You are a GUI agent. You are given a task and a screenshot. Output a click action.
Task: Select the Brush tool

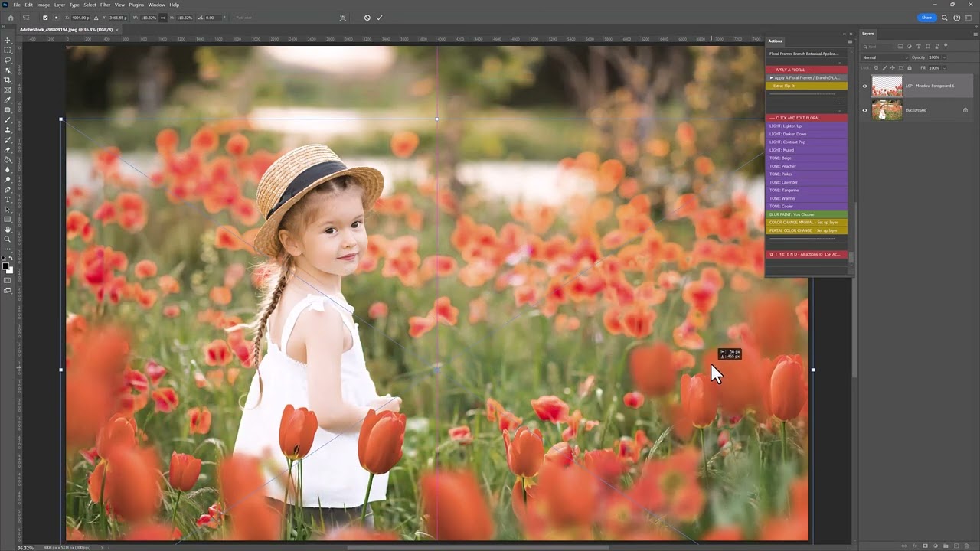coord(8,119)
